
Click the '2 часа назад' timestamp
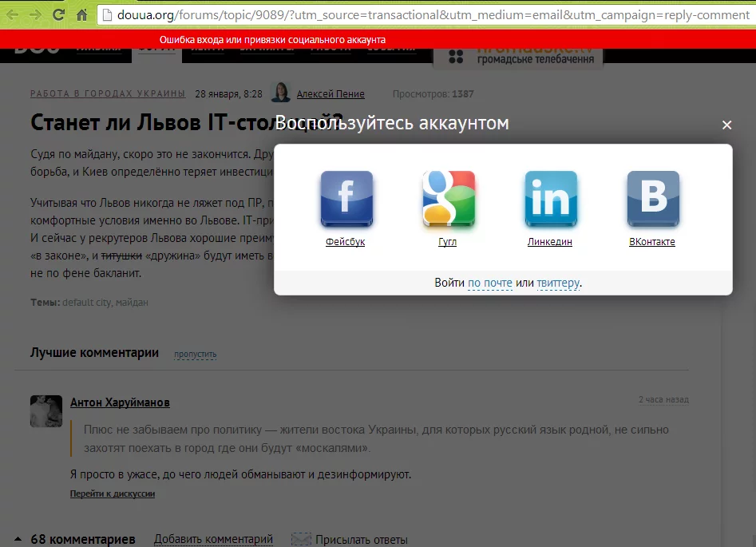[664, 399]
